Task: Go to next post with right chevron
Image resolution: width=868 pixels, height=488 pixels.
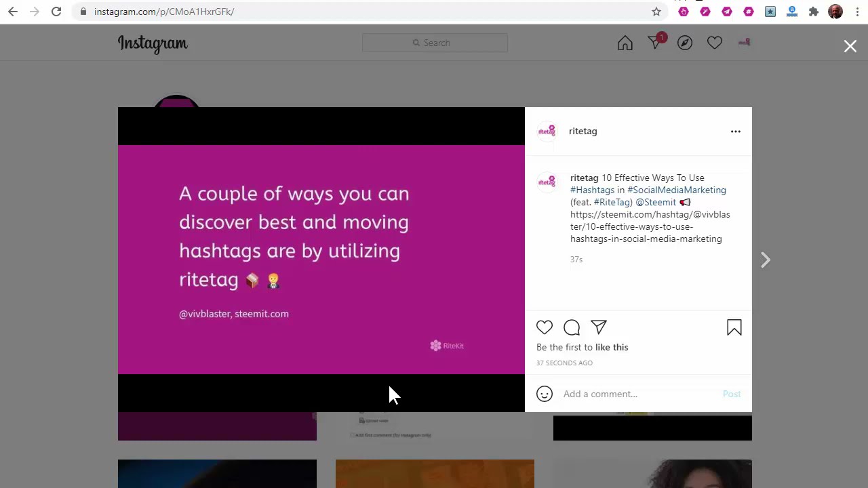Action: [x=766, y=260]
